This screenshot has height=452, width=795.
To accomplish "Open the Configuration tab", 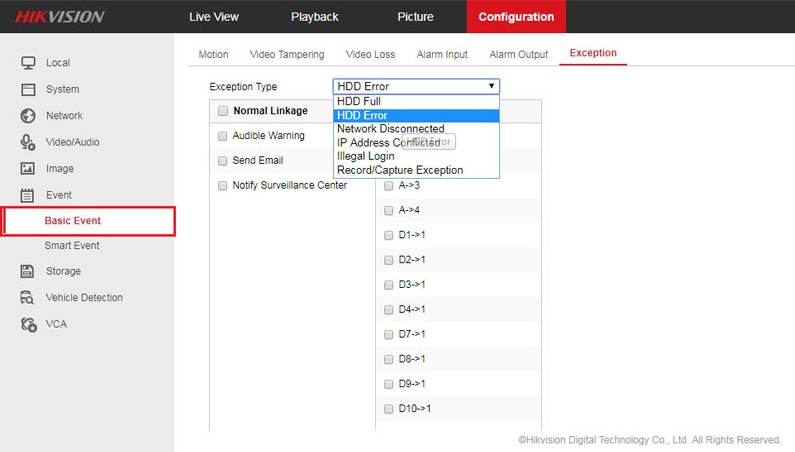I will [x=516, y=17].
